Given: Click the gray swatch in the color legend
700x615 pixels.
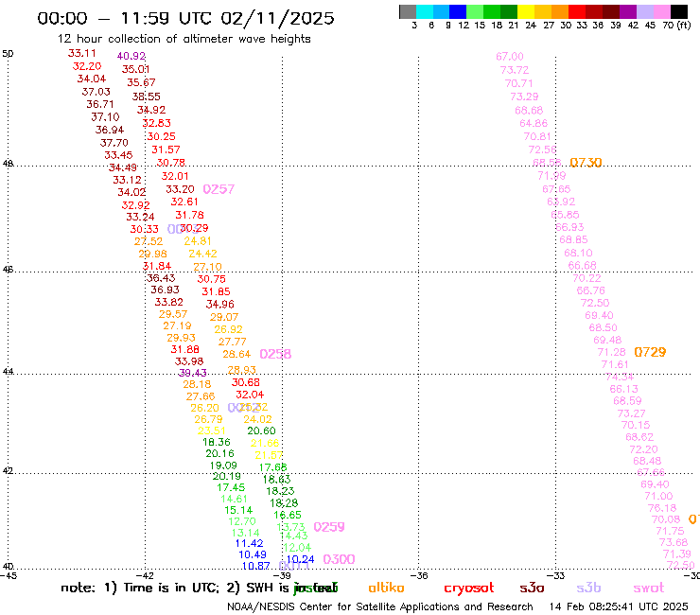Looking at the screenshot, I should pyautogui.click(x=408, y=11).
